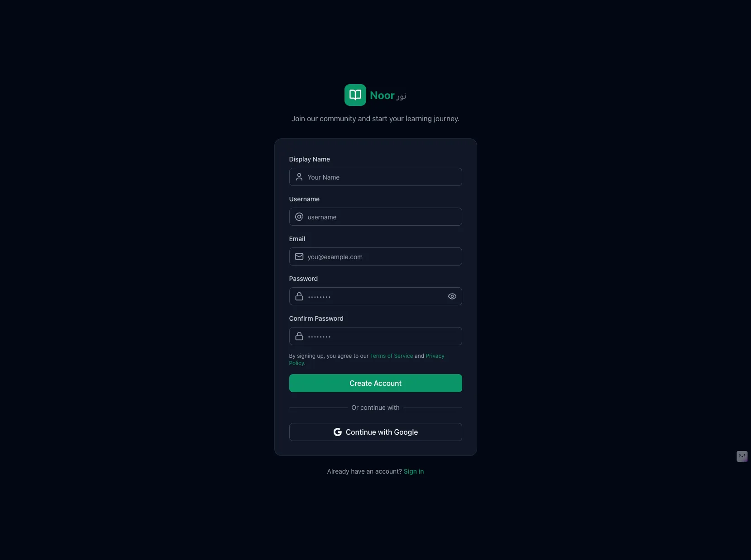Click Continue with Google button

(376, 432)
